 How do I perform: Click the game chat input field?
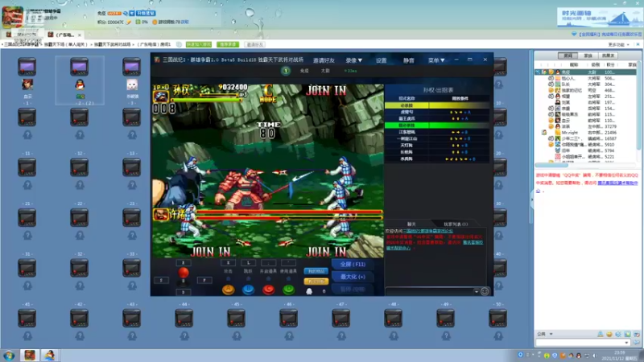coord(429,291)
